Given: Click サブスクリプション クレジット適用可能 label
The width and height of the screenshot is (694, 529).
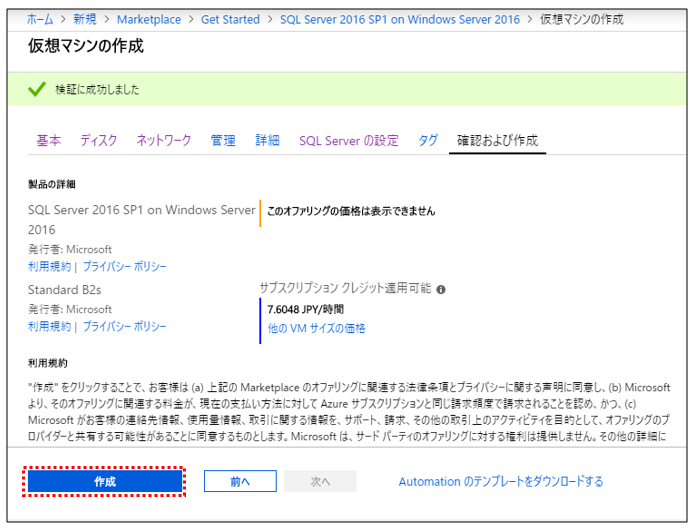Looking at the screenshot, I should pyautogui.click(x=345, y=288).
